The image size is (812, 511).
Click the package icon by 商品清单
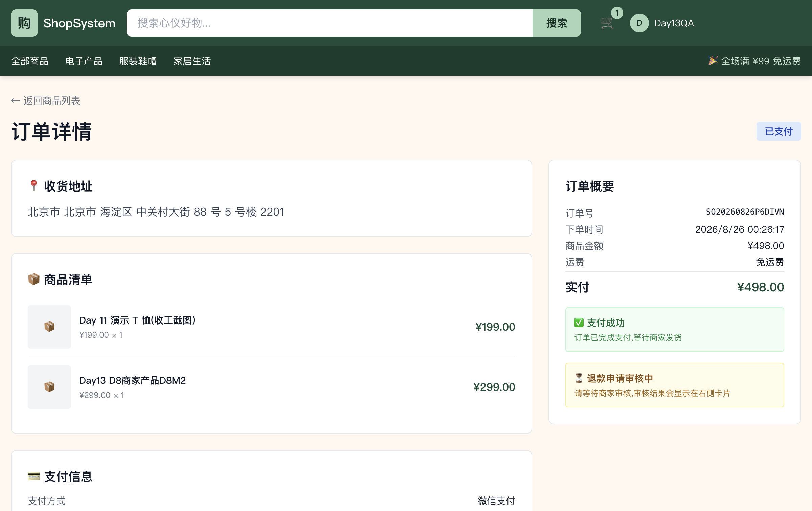click(x=33, y=280)
